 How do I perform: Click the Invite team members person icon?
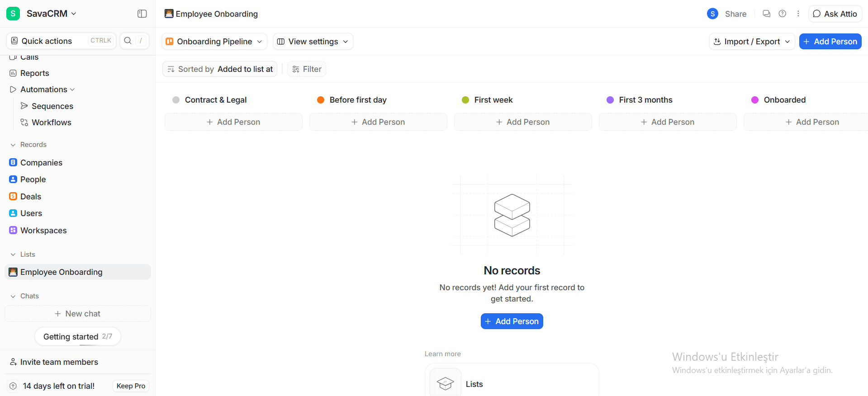coord(14,362)
